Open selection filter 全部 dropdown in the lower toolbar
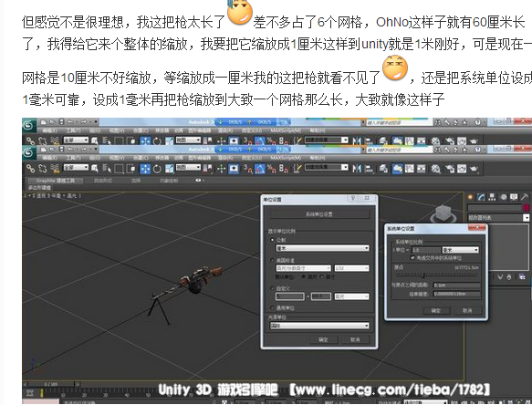 click(x=76, y=168)
